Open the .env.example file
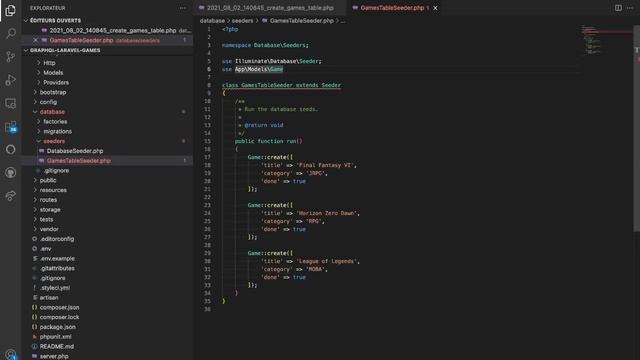The image size is (640, 360). coord(57,259)
